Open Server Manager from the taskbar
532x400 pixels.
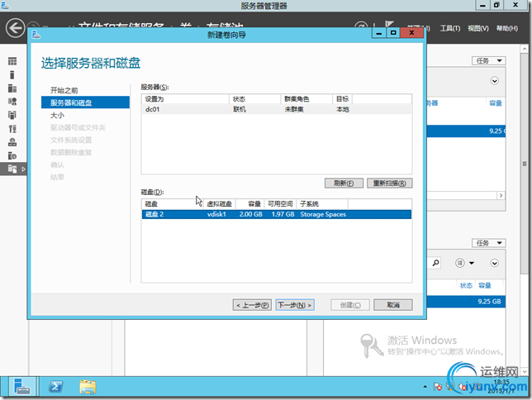(x=22, y=387)
